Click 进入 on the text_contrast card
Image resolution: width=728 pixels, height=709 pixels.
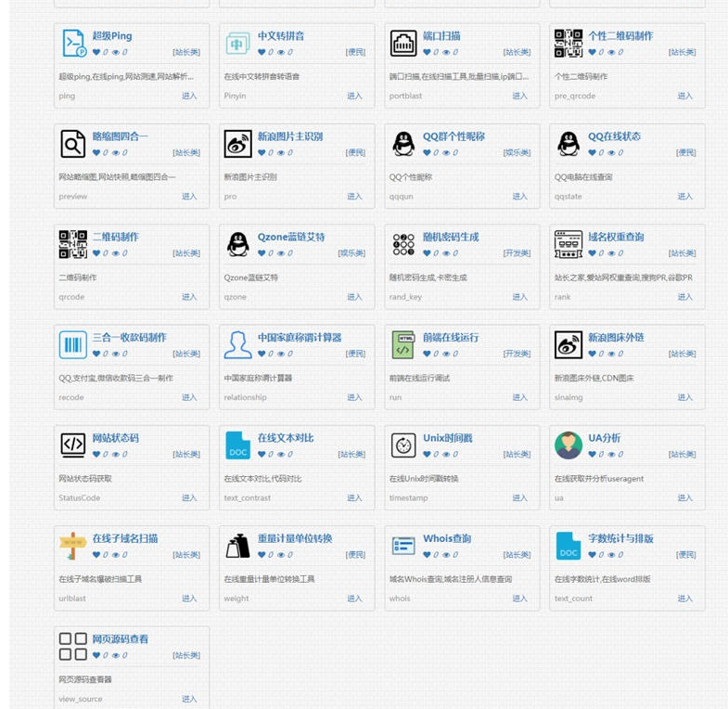(x=354, y=498)
